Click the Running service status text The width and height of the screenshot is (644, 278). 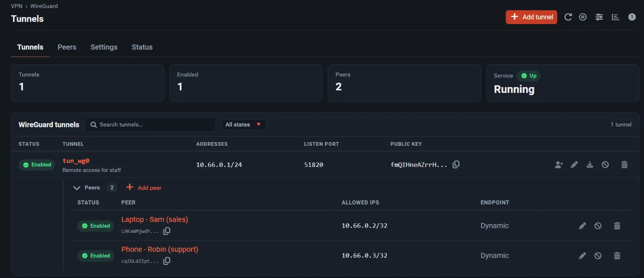pos(514,89)
